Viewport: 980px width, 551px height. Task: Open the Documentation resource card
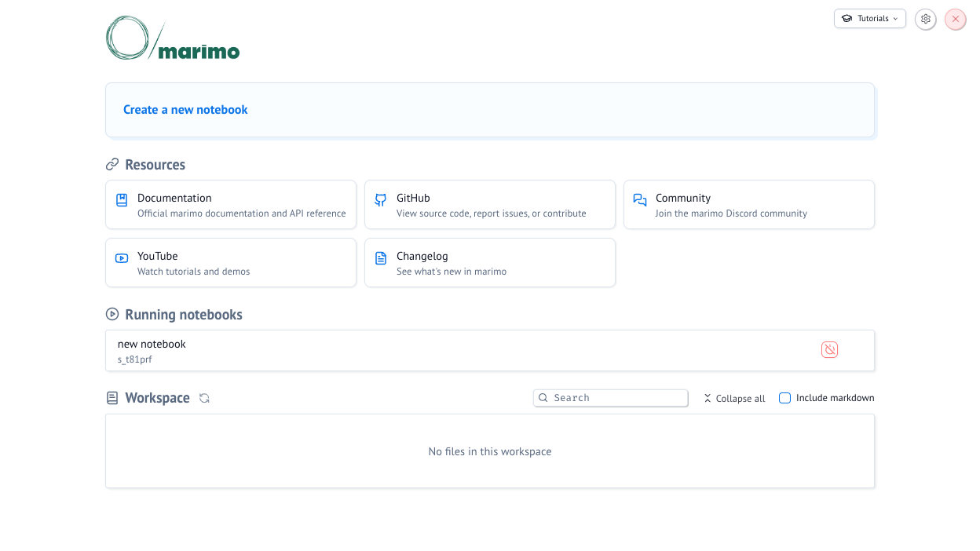[231, 205]
